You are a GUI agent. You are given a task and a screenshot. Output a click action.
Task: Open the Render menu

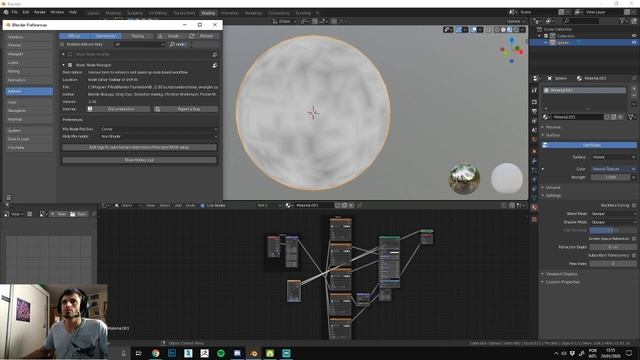click(40, 12)
